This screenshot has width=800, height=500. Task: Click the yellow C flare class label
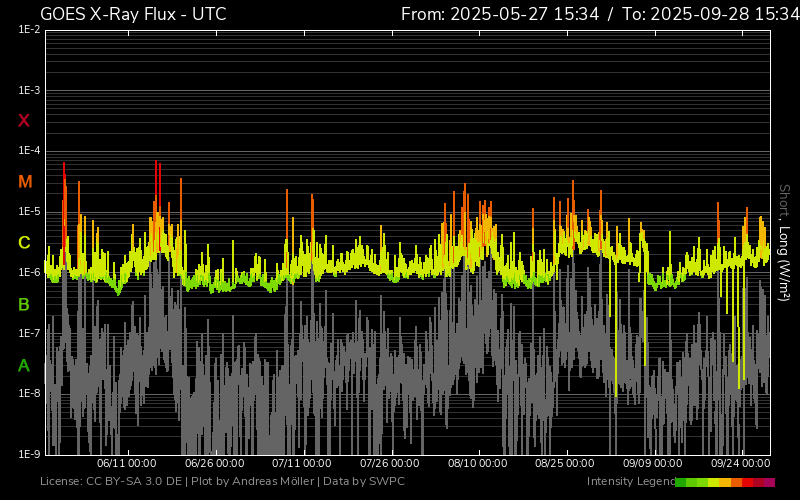click(24, 243)
